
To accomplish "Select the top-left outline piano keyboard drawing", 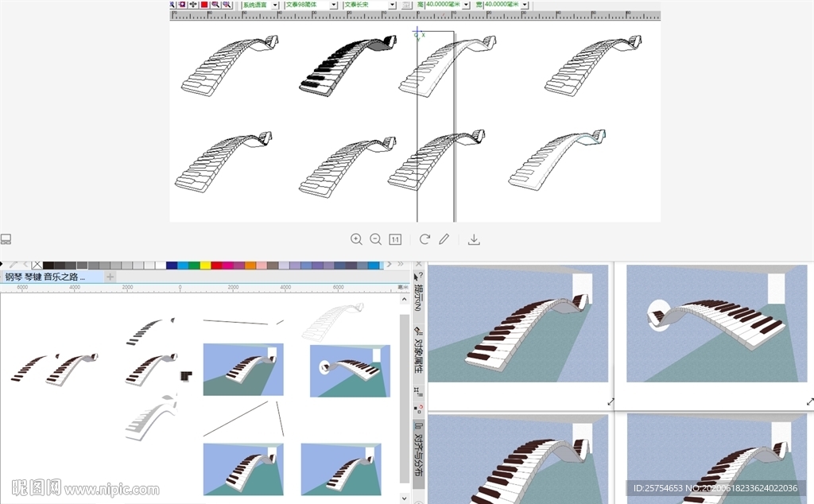I will coord(230,65).
